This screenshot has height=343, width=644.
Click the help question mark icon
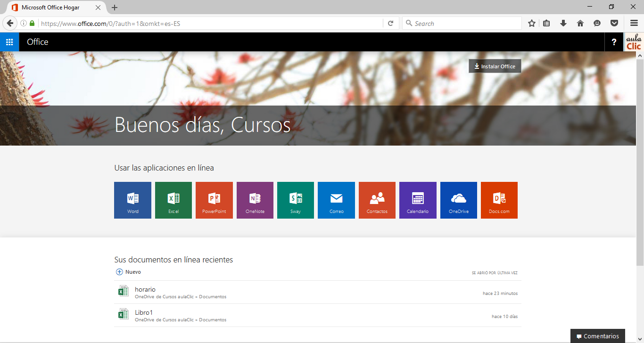614,42
